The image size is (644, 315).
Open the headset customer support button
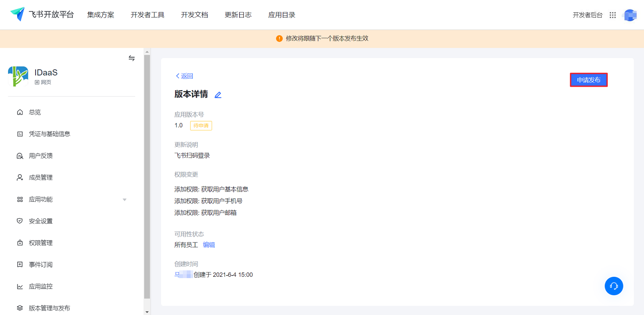point(614,286)
